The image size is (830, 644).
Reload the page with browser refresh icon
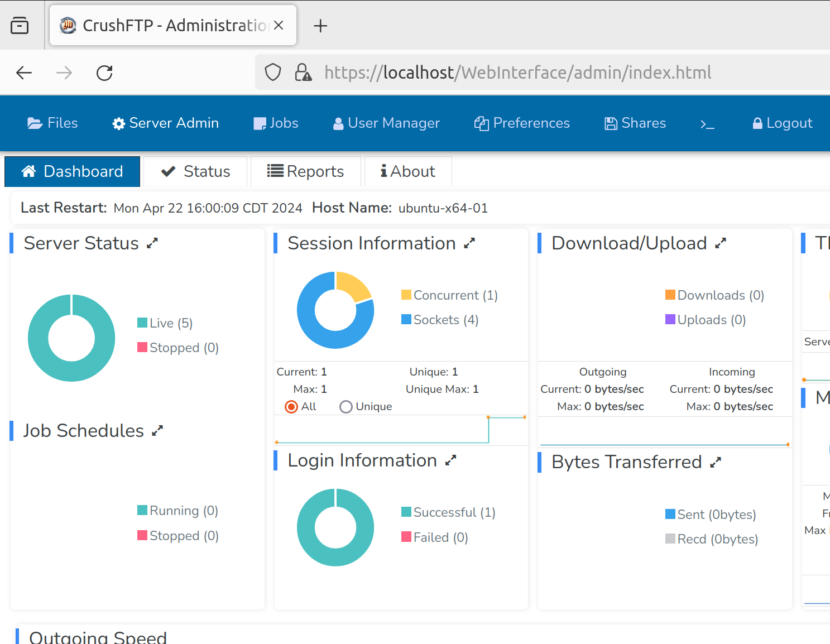(x=104, y=73)
